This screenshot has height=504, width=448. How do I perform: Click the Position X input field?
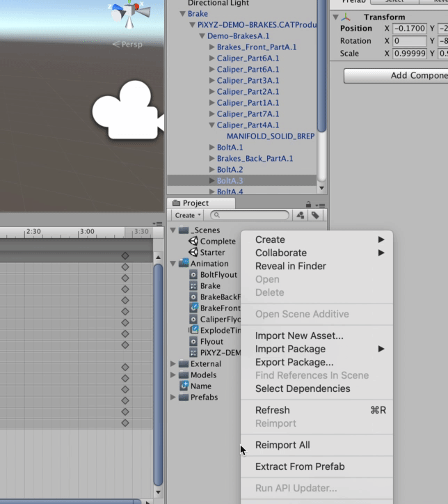[x=410, y=29]
